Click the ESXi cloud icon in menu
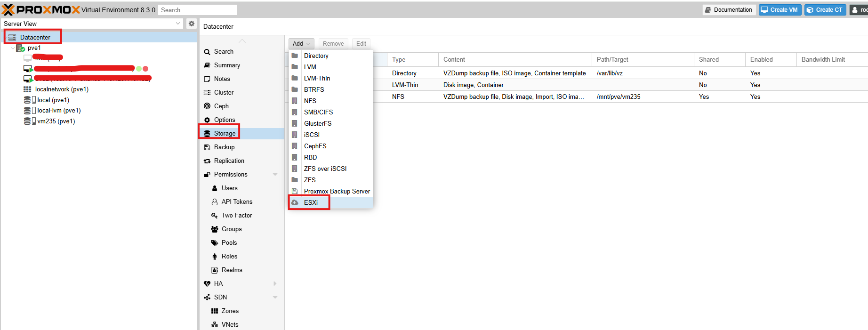This screenshot has width=868, height=330. 295,202
